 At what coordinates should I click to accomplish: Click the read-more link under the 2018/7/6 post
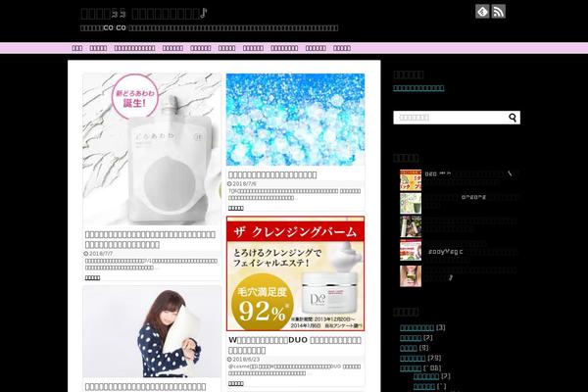tap(236, 208)
